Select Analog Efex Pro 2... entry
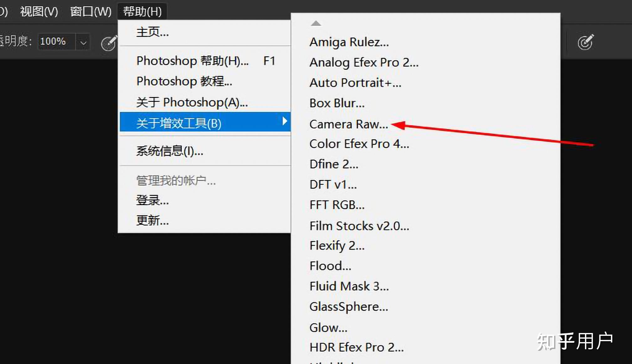 [x=364, y=63]
